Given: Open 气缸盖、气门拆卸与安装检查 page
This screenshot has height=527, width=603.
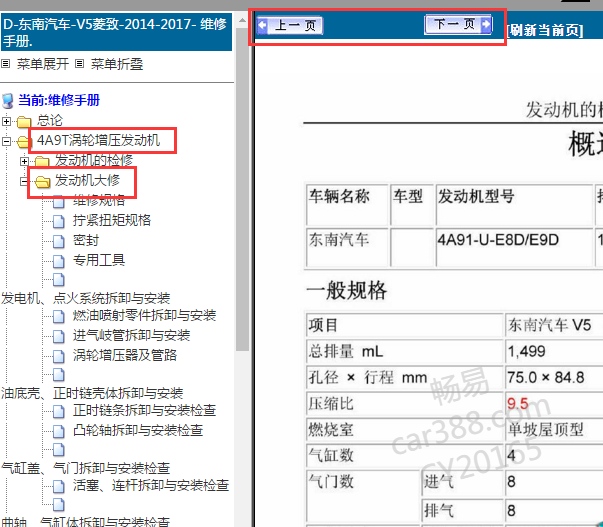Looking at the screenshot, I should 85,468.
